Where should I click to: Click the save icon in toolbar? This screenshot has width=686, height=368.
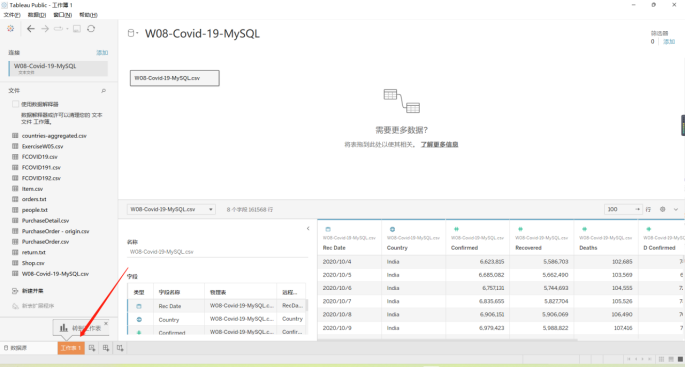tap(77, 29)
